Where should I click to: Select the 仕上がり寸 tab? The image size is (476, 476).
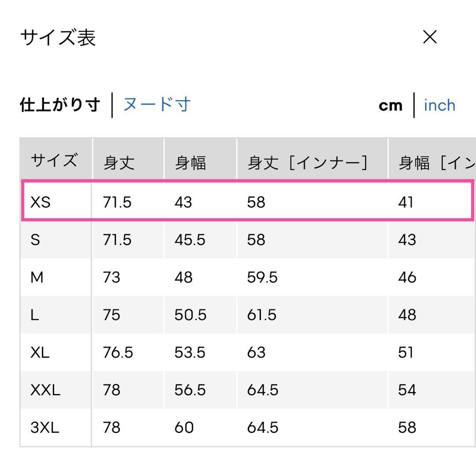tap(60, 105)
